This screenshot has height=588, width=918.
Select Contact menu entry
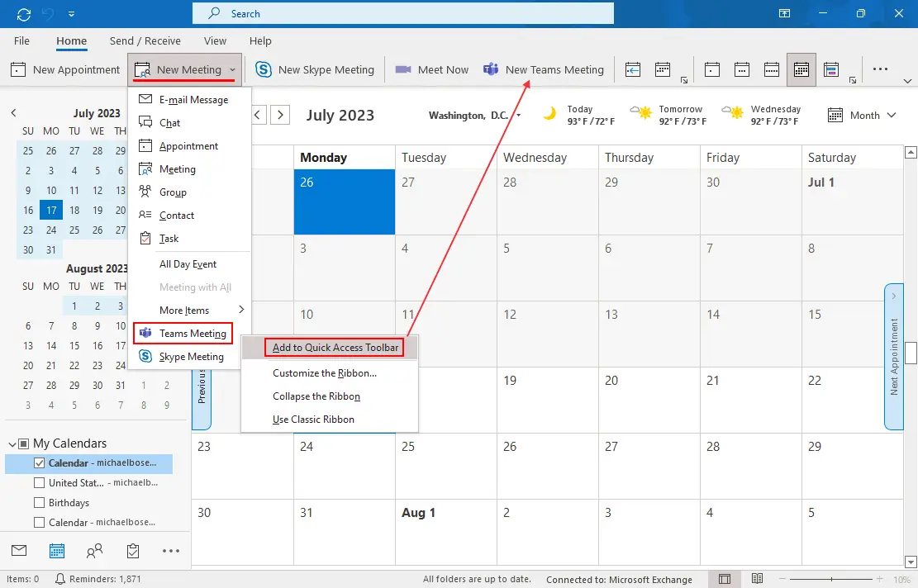coord(190,216)
